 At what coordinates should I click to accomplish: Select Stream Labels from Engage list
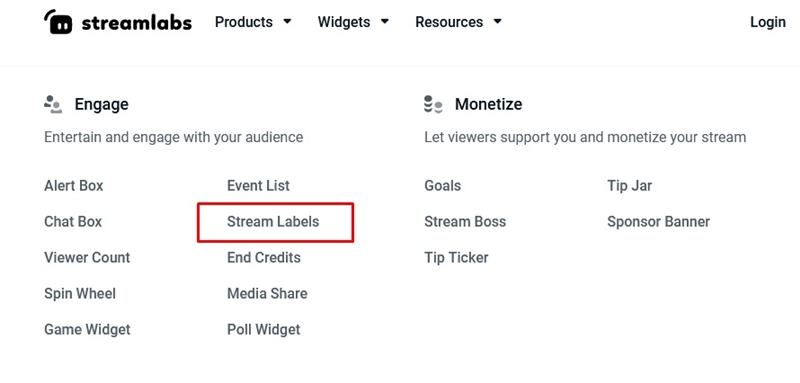coord(273,222)
